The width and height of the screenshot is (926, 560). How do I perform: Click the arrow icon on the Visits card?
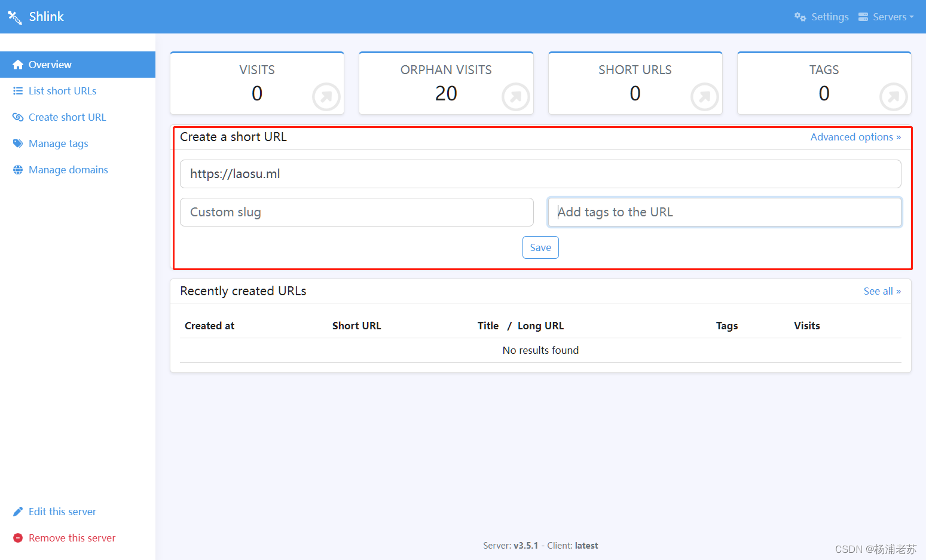(x=326, y=96)
